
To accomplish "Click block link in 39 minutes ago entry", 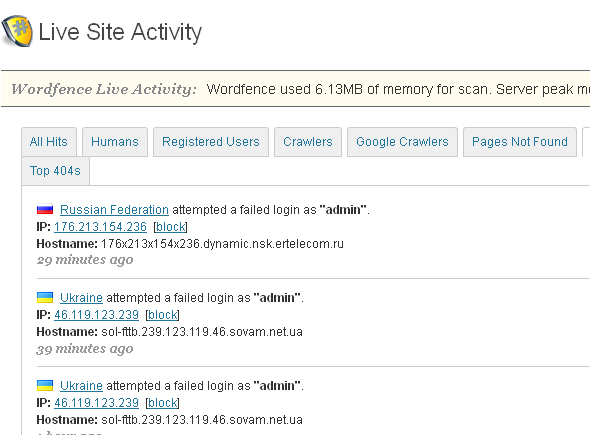I will (x=163, y=315).
